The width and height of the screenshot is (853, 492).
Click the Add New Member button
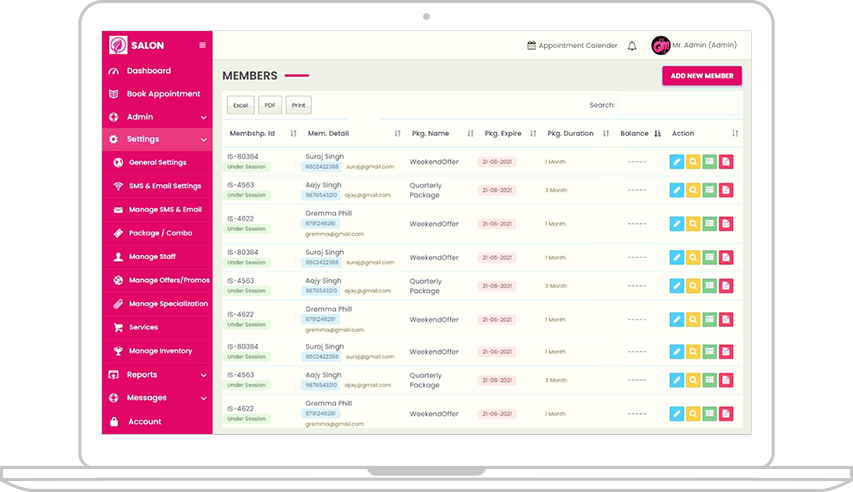[x=701, y=76]
